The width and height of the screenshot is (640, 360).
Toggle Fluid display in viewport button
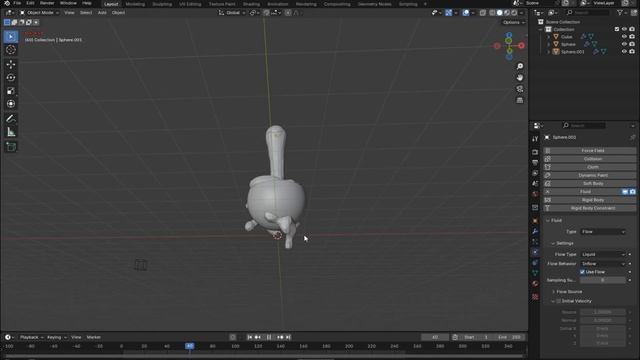pyautogui.click(x=625, y=192)
